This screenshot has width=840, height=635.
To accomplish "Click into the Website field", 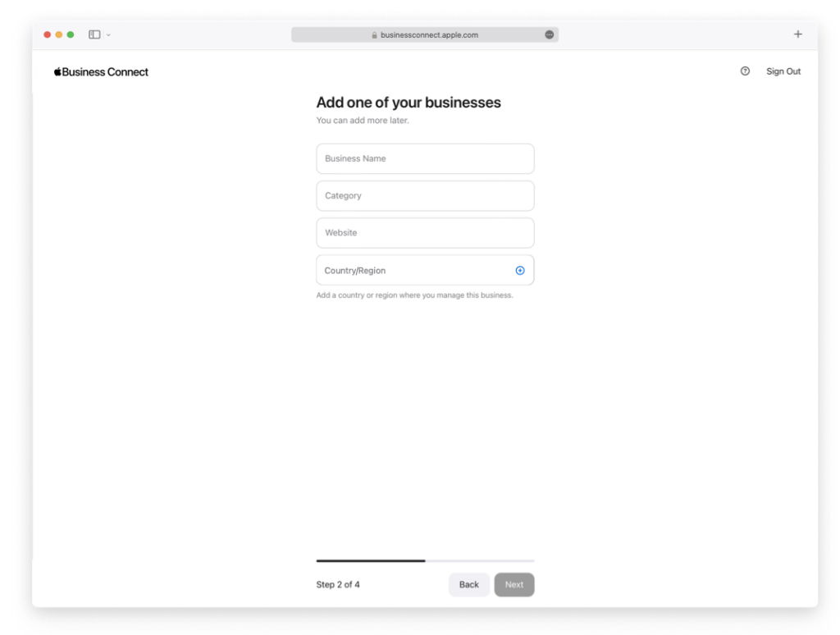I will pyautogui.click(x=425, y=233).
